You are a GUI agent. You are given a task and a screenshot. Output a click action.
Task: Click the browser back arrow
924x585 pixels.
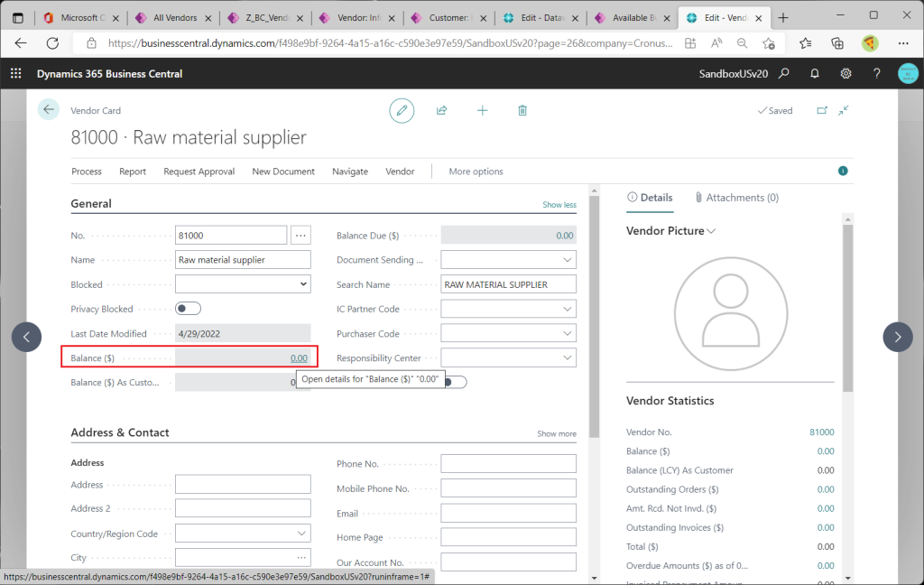[21, 43]
